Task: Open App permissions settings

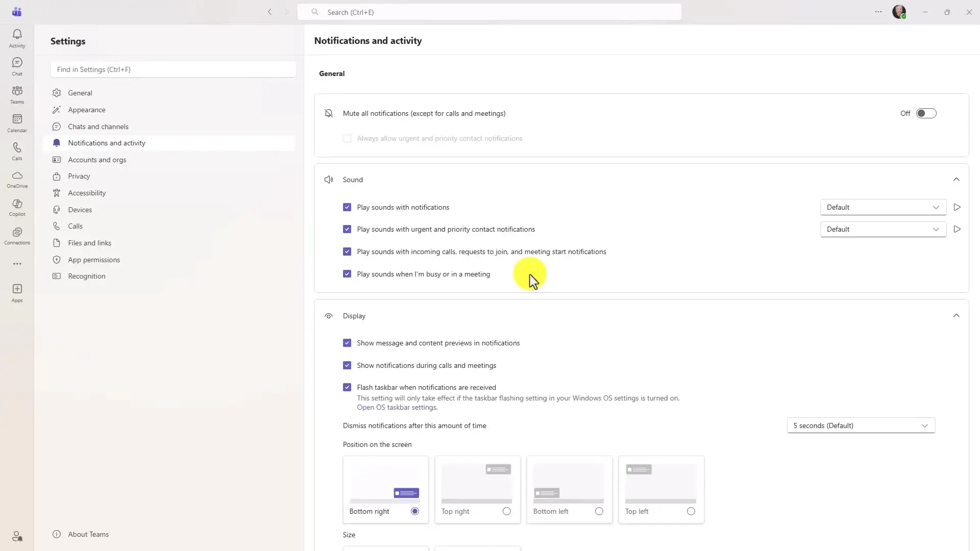Action: (x=169, y=260)
